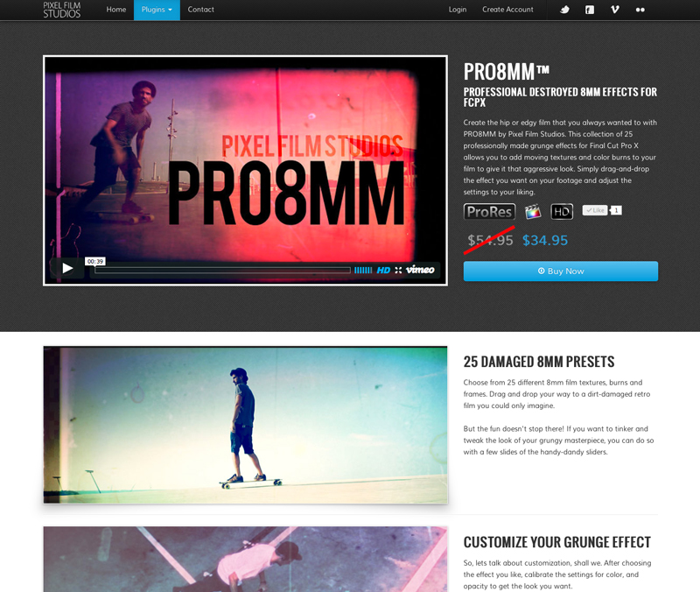
Task: Open the Pixel Film Studios logo link
Action: click(x=61, y=10)
